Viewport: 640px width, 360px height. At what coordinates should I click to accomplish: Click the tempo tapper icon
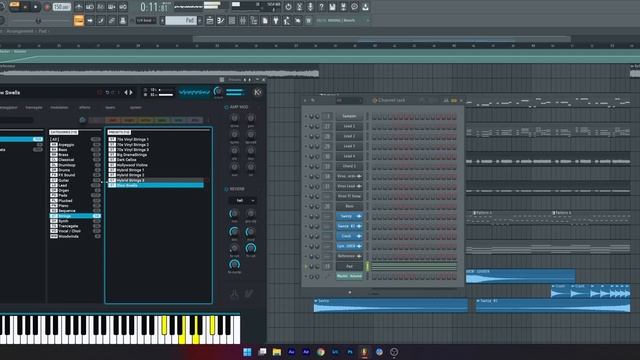coord(287,20)
